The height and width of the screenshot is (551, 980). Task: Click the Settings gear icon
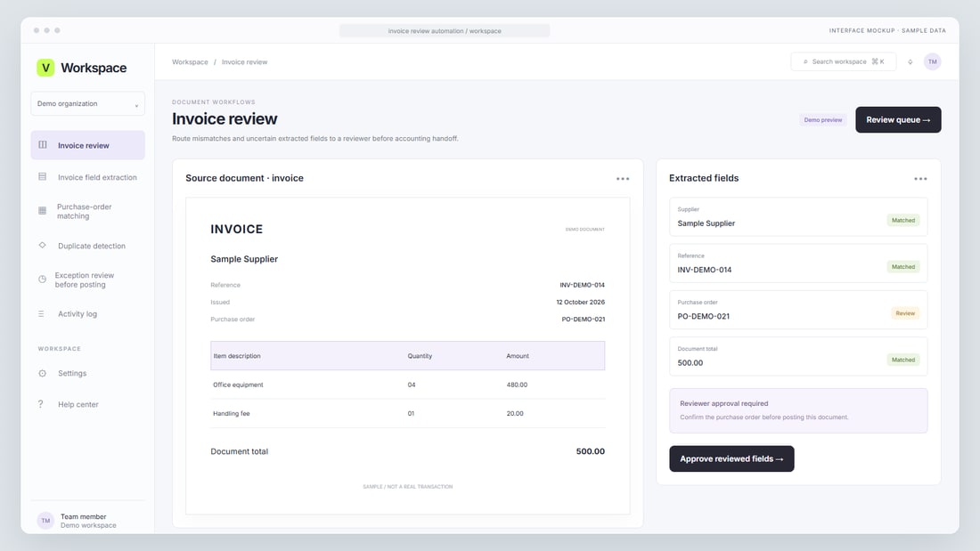pyautogui.click(x=43, y=373)
